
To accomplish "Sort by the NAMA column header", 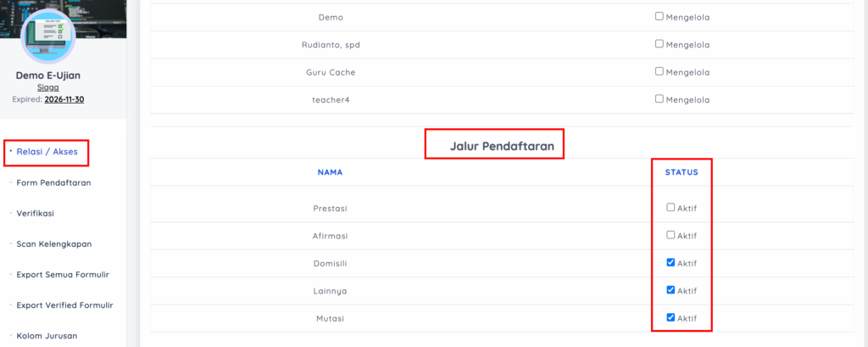I will (330, 172).
